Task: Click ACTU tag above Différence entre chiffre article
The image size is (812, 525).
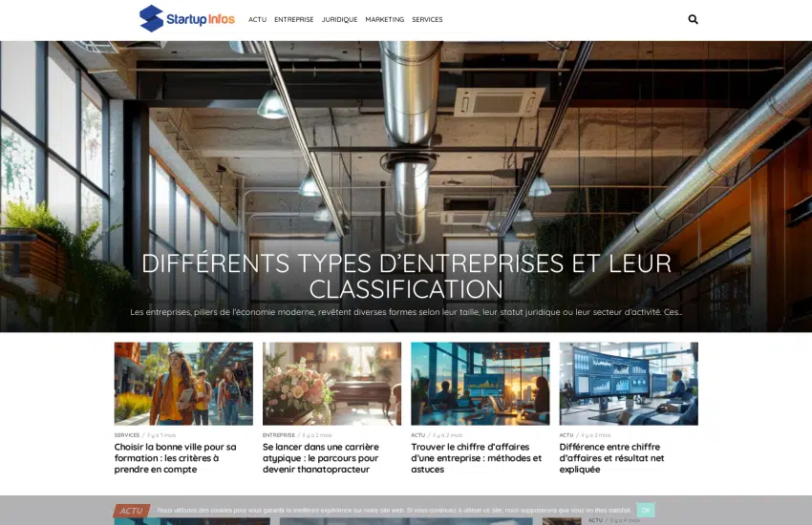Action: point(566,435)
